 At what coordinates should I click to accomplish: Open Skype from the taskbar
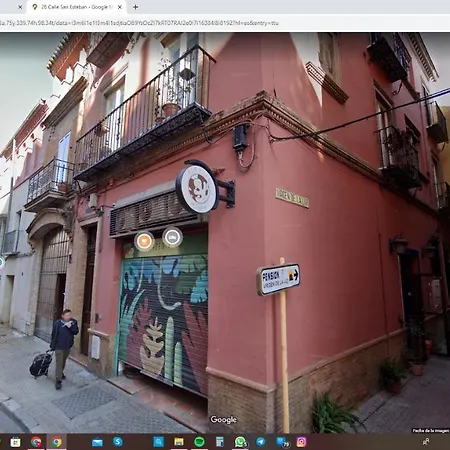click(x=118, y=442)
